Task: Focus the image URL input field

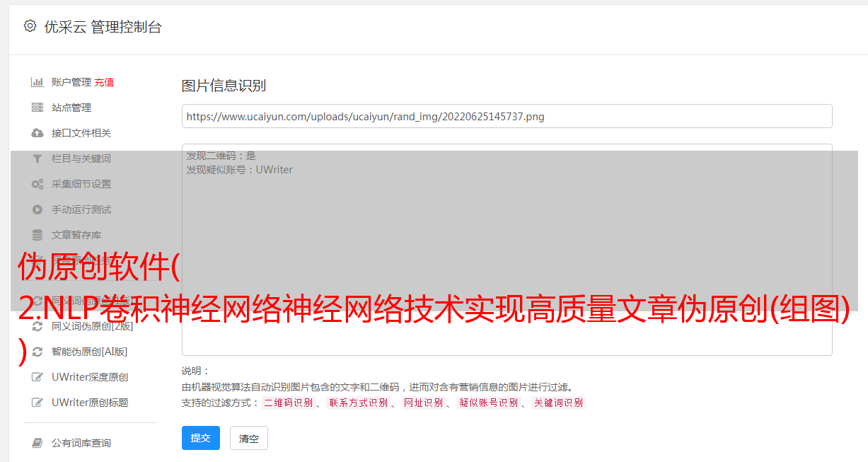Action: coord(507,116)
